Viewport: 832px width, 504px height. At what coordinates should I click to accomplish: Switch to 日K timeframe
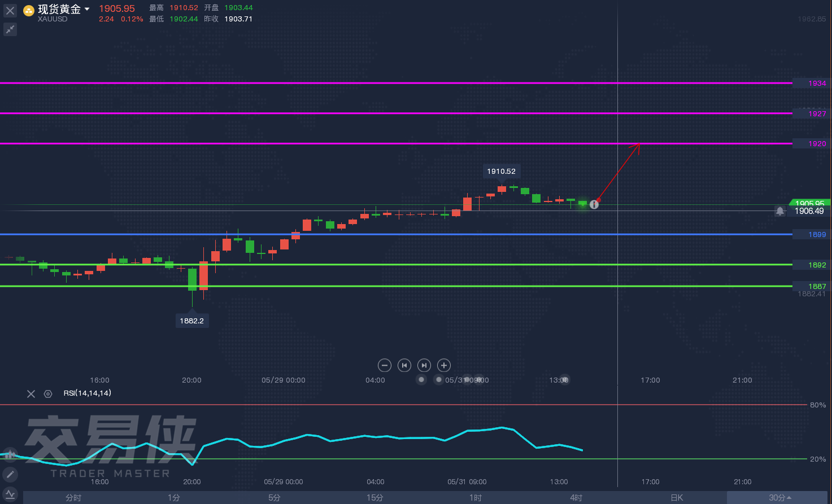coord(677,498)
